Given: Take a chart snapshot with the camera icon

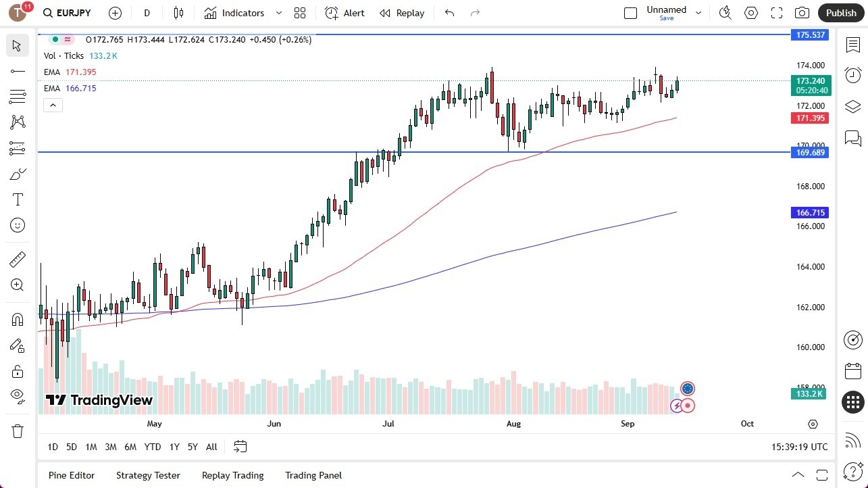Looking at the screenshot, I should 802,12.
